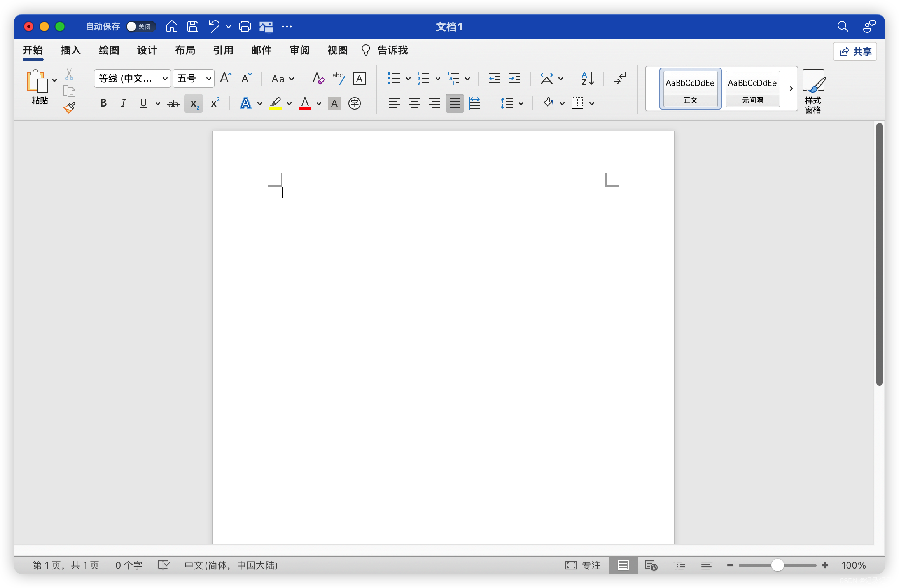
Task: Click the Center align icon
Action: (414, 103)
